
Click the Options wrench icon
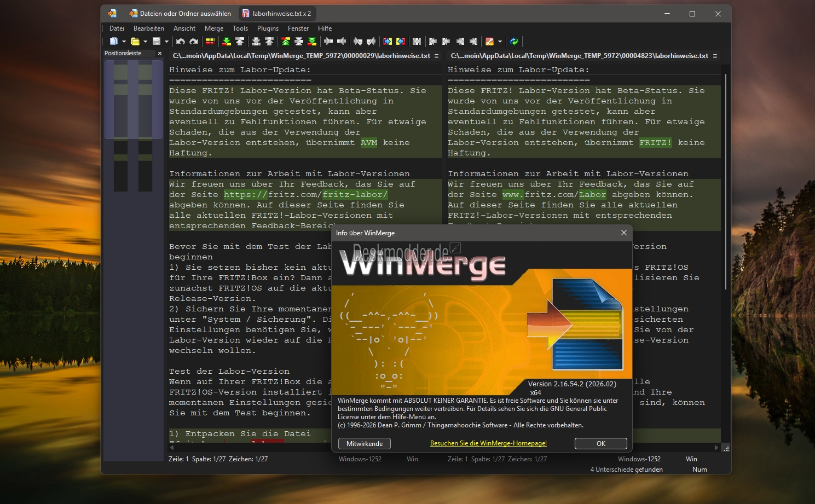489,42
